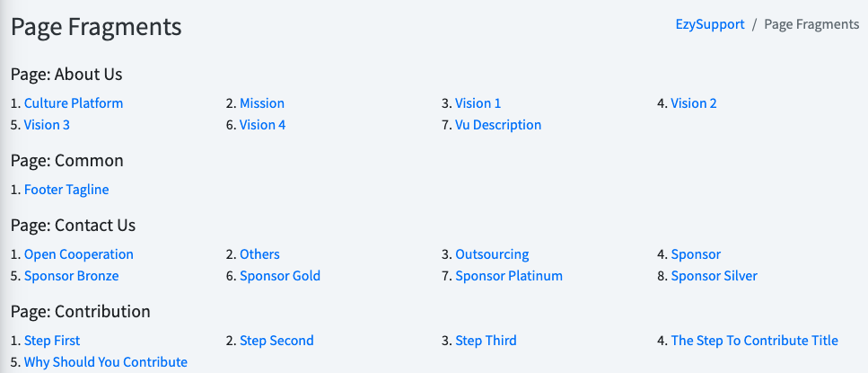Select the Sponsor Silver link
The image size is (868, 373).
pos(715,276)
